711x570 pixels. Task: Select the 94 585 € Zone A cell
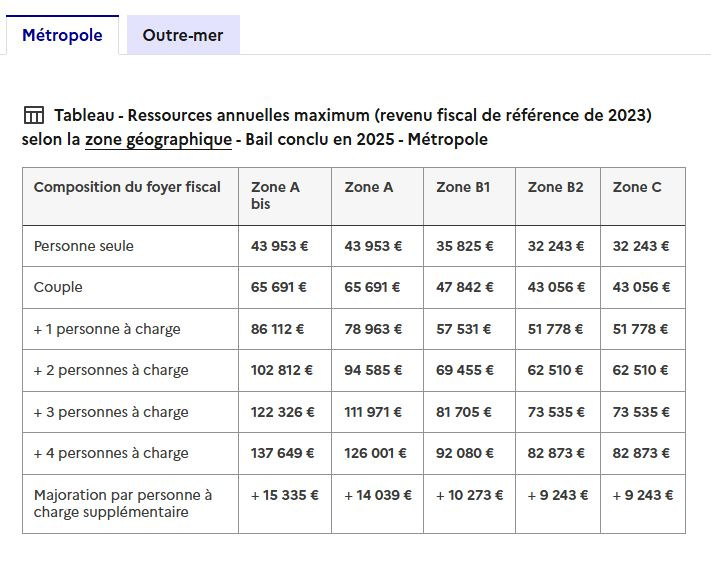(x=374, y=370)
